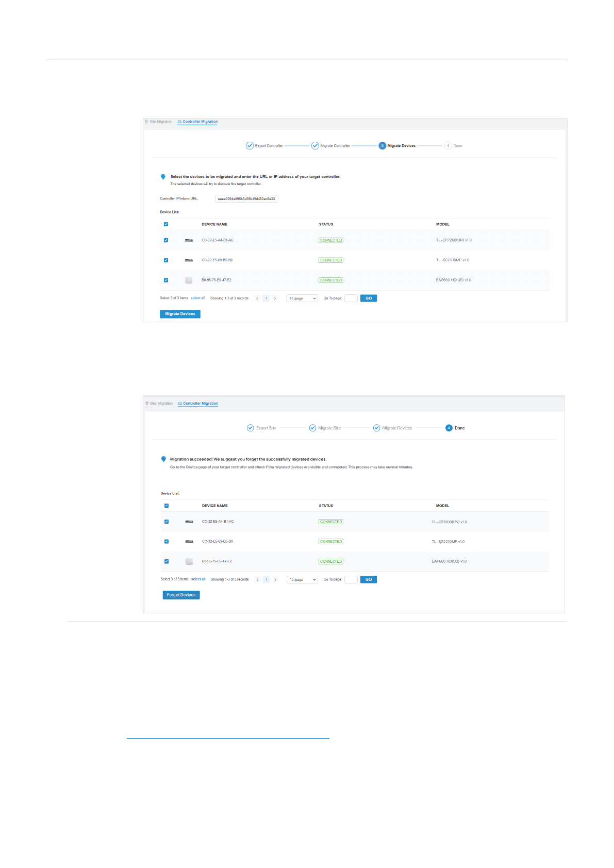
Task: Click the lightbulb icon beside 'Migration succeeded!'
Action: 163,459
